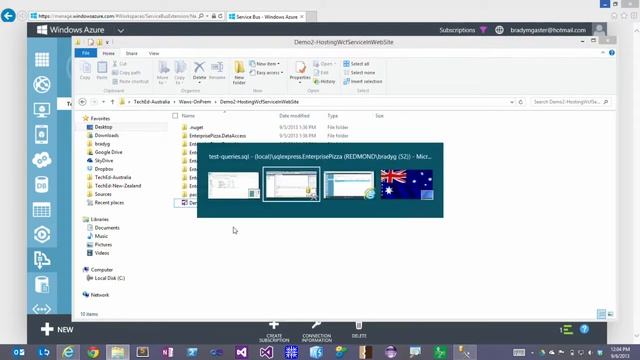This screenshot has width=640, height=360.
Task: Open Quick Access Toolbar customize dropdown
Action: [107, 42]
